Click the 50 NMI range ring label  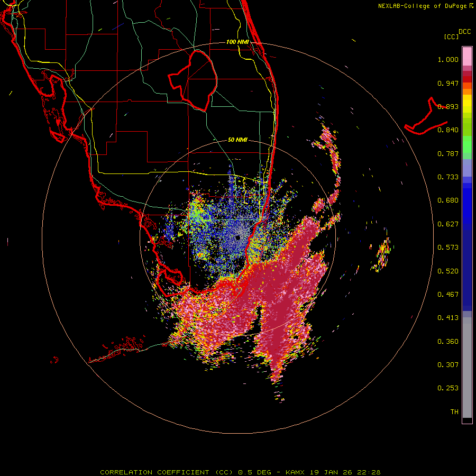(237, 140)
